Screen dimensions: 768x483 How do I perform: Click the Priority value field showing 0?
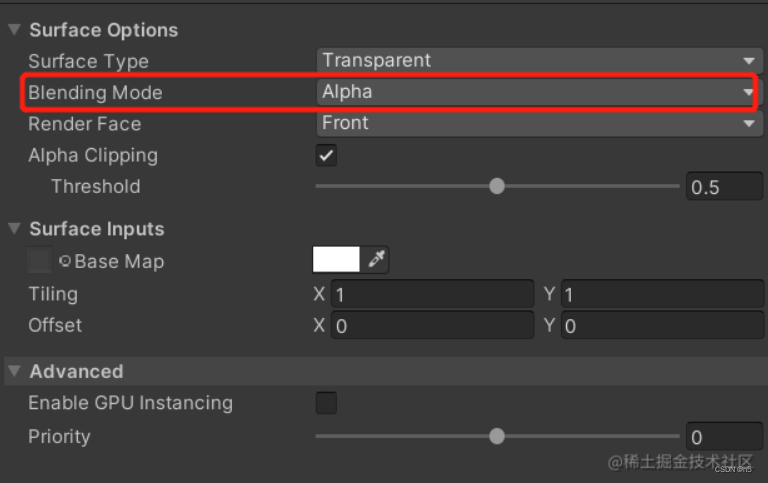pos(724,436)
